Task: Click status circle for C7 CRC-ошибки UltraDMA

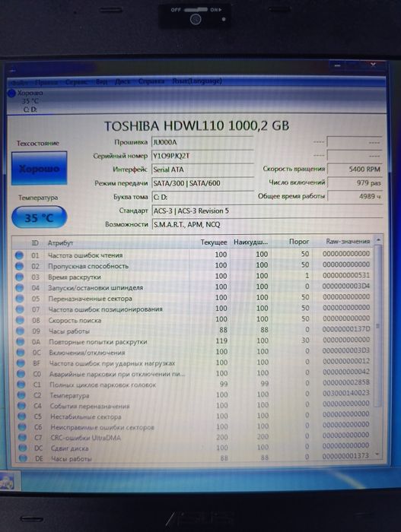Action: pos(22,437)
